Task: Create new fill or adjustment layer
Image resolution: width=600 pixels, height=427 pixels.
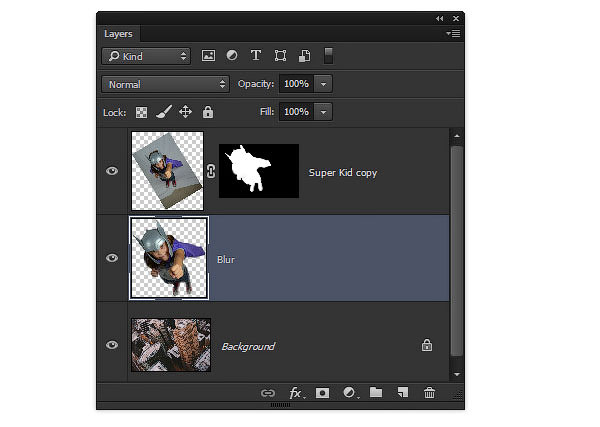Action: tap(350, 393)
